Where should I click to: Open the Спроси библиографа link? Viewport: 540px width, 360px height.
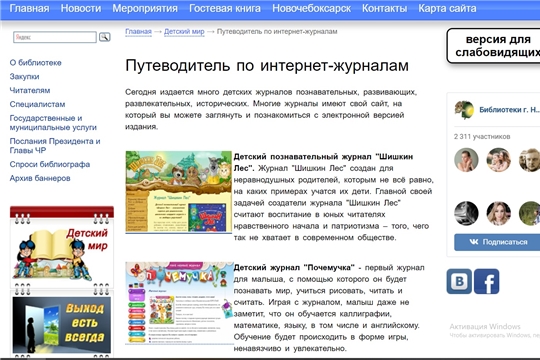(50, 164)
